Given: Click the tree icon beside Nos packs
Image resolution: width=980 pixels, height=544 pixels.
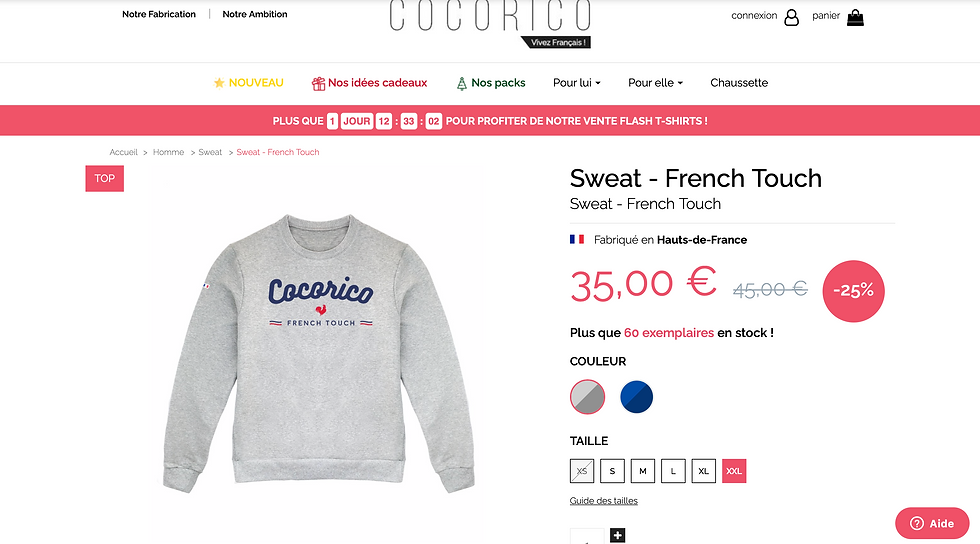Looking at the screenshot, I should click(x=461, y=83).
